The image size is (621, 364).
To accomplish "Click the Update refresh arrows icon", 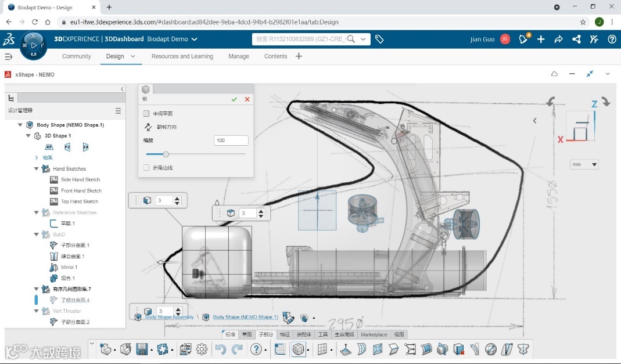I will click(163, 349).
